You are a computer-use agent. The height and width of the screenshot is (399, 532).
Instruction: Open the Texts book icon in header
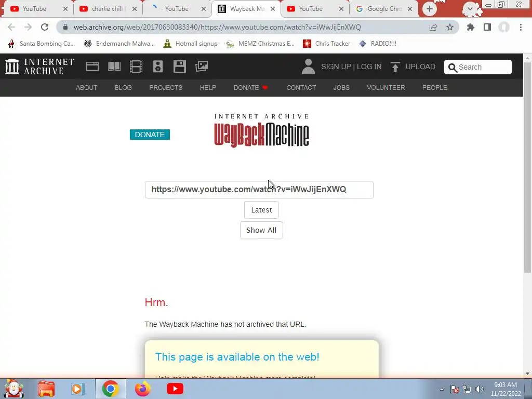(x=114, y=66)
